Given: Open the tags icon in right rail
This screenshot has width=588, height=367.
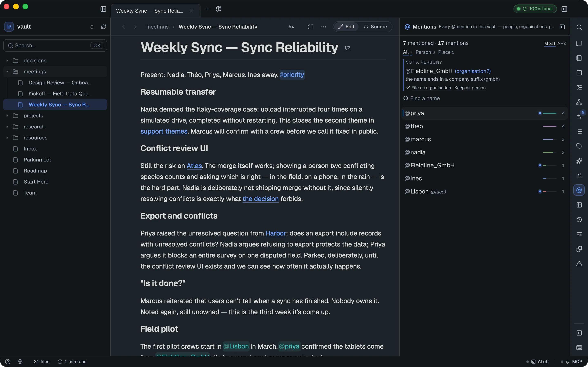Looking at the screenshot, I should (x=579, y=146).
